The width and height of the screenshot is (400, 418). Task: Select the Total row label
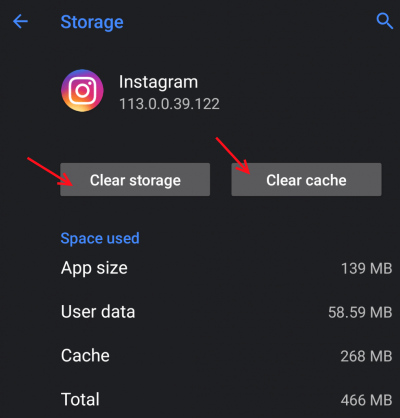tap(80, 399)
